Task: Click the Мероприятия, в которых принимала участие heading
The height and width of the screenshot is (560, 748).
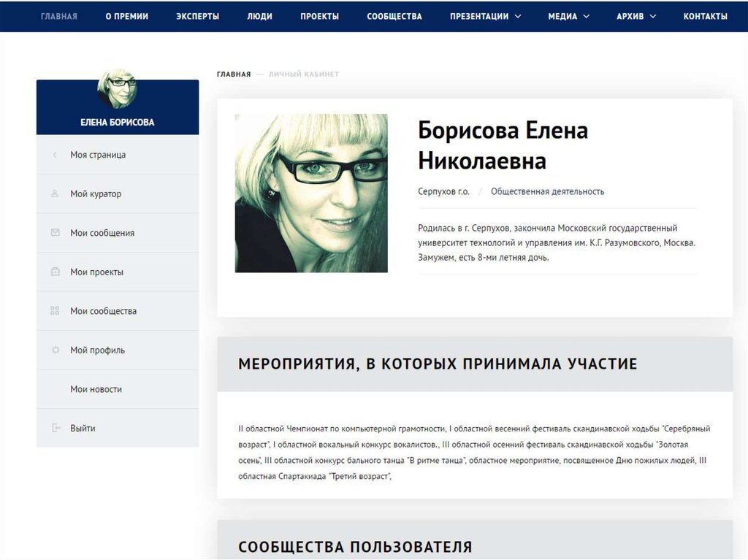Action: (438, 364)
